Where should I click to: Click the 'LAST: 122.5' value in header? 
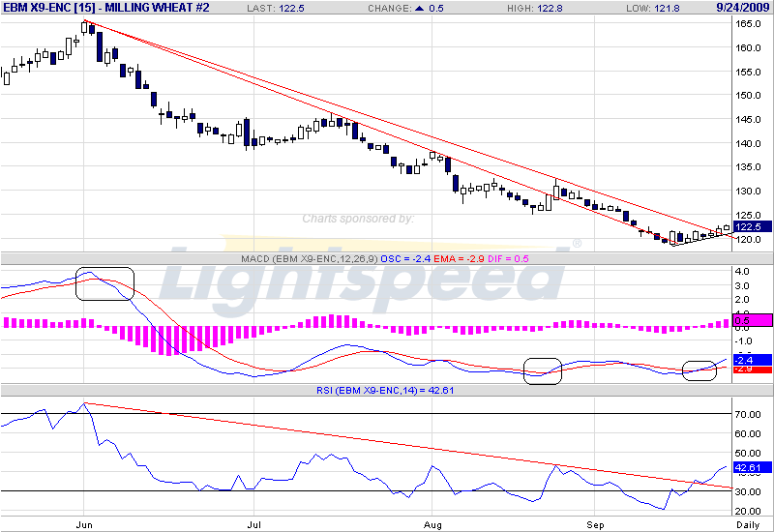(276, 9)
